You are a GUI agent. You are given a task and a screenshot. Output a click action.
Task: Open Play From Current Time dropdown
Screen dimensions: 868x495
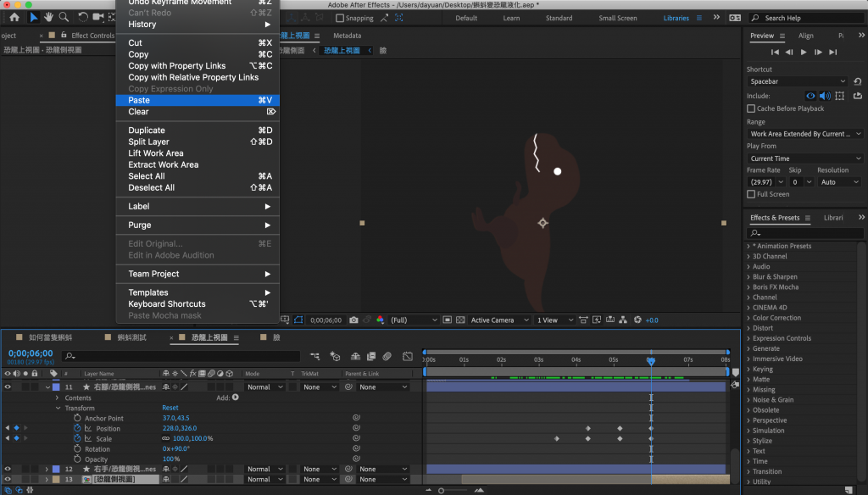805,159
